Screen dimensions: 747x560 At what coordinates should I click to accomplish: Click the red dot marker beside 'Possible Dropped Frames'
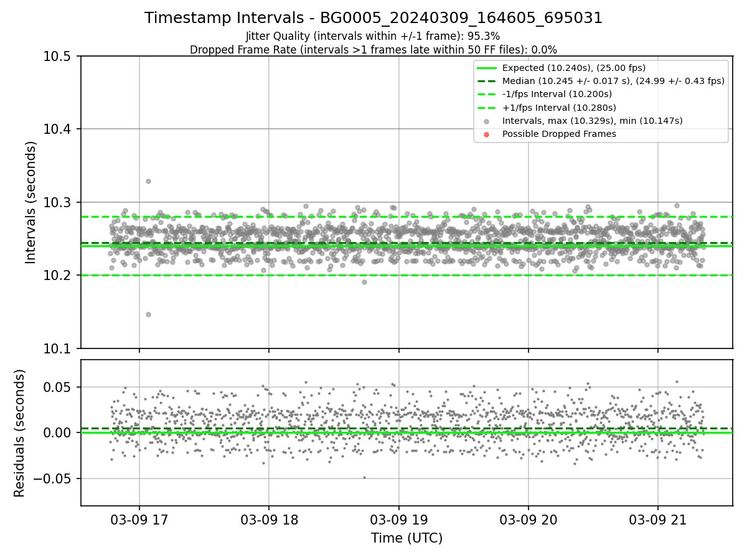point(487,134)
